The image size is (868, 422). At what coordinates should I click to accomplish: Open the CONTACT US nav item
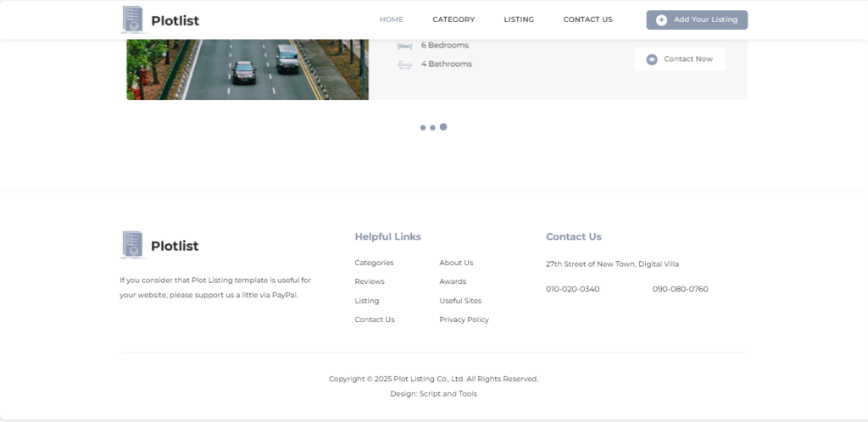pos(588,19)
